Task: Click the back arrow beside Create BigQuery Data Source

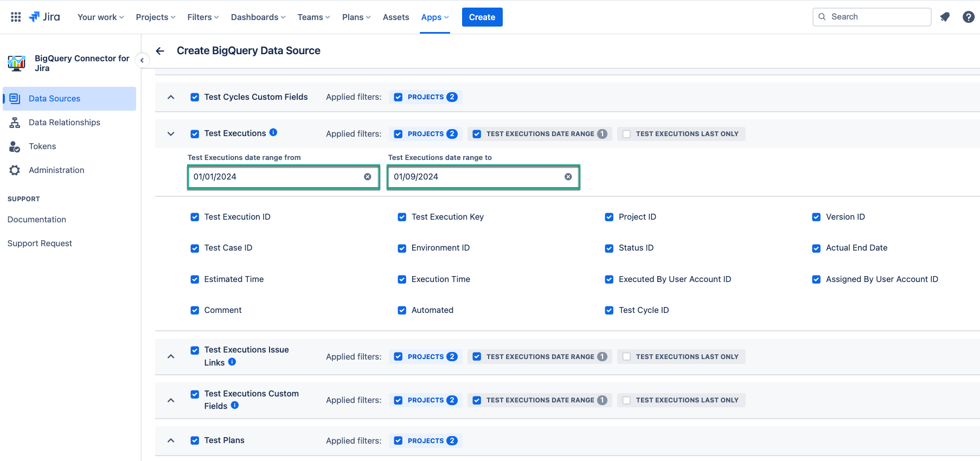Action: coord(160,51)
